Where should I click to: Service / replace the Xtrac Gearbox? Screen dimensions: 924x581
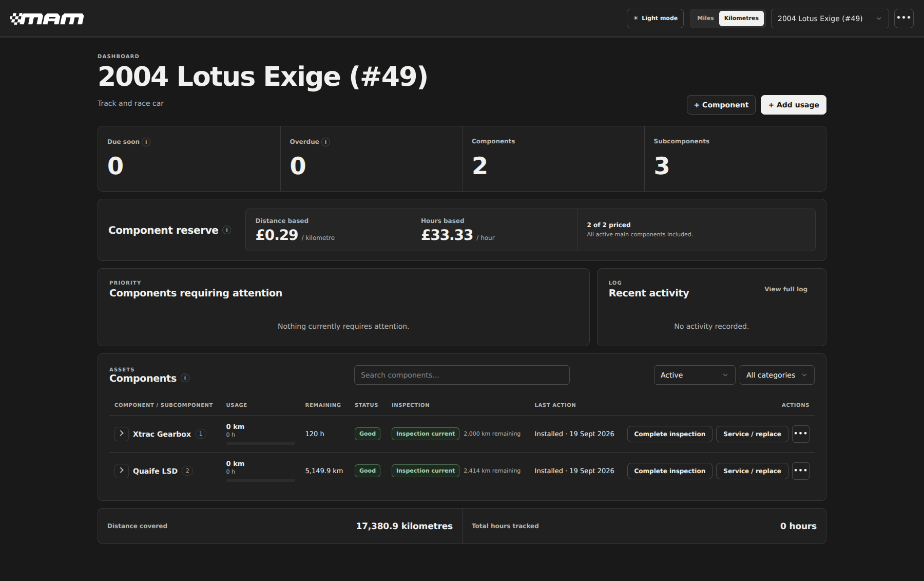752,434
